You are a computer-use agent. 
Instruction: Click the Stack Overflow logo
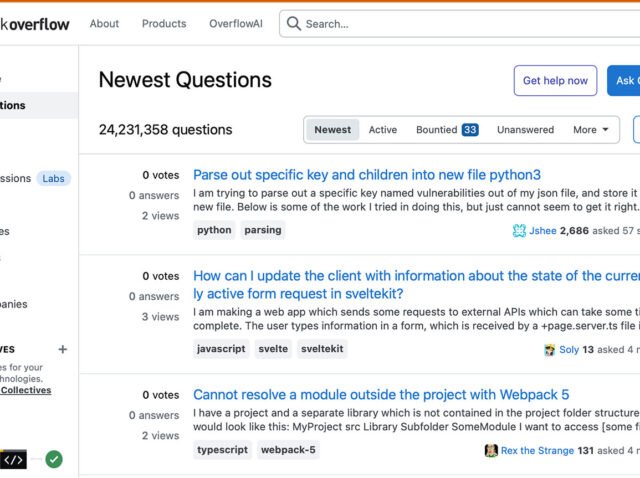34,24
